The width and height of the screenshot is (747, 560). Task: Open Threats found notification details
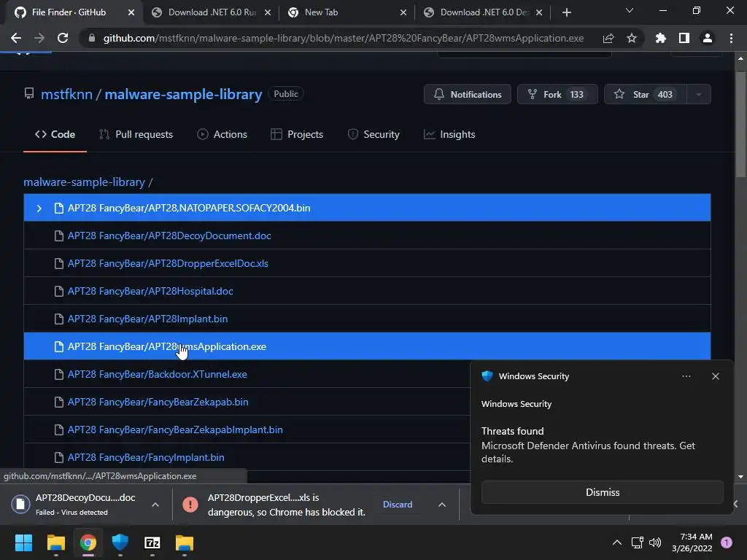588,445
